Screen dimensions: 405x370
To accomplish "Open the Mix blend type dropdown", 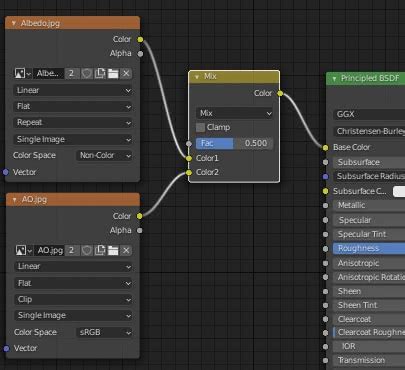I will point(235,113).
